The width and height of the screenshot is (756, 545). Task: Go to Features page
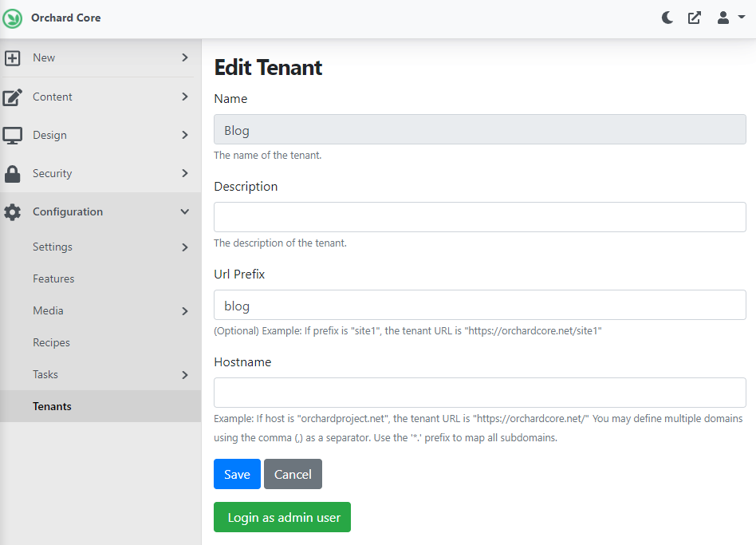coord(100,278)
